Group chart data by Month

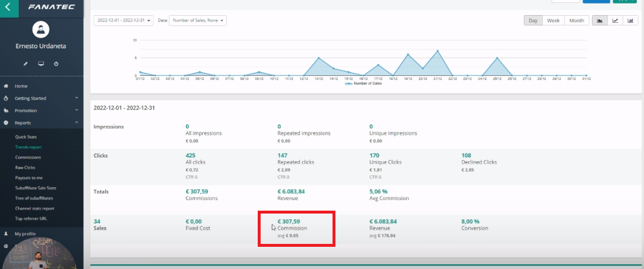coord(577,20)
